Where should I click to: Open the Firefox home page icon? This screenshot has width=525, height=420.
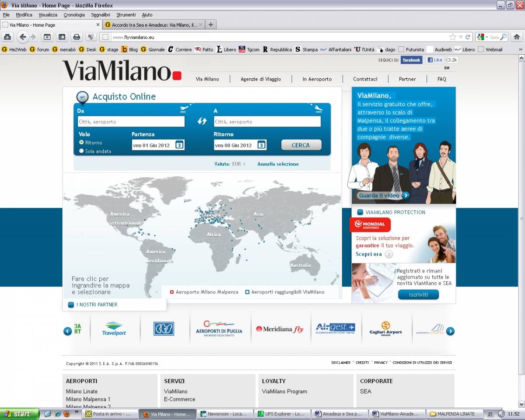point(517,37)
